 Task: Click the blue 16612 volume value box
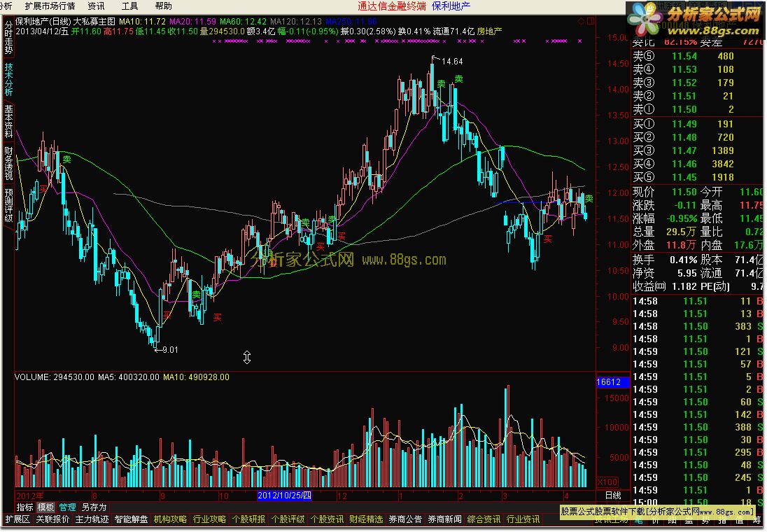pos(612,381)
